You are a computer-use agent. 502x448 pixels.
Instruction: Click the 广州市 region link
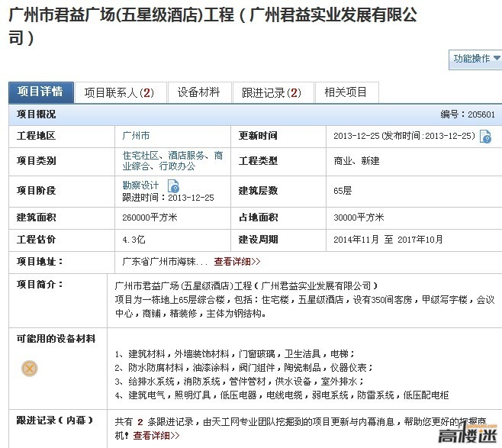(136, 136)
